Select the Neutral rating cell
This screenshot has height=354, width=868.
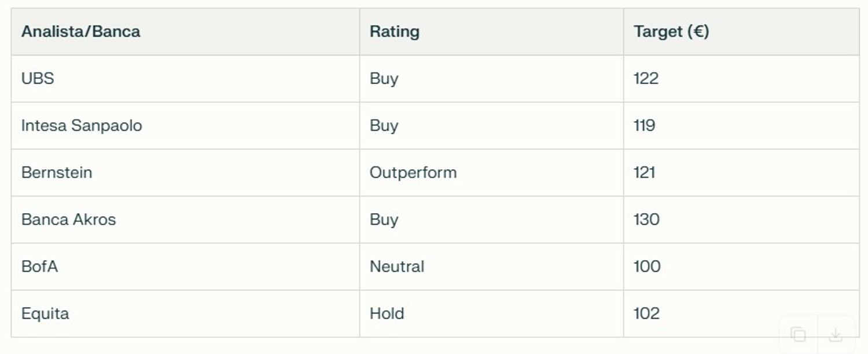click(491, 267)
